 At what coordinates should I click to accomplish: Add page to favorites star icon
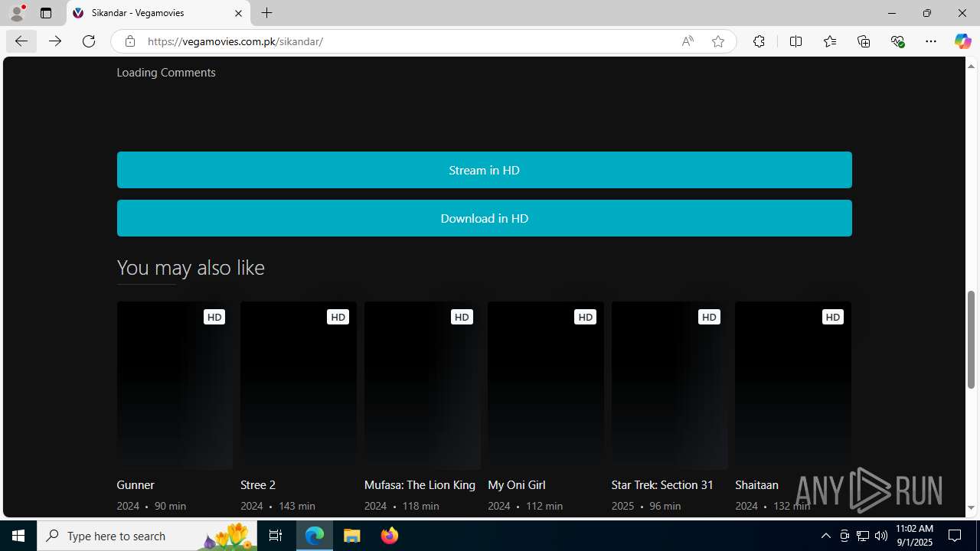(x=718, y=41)
